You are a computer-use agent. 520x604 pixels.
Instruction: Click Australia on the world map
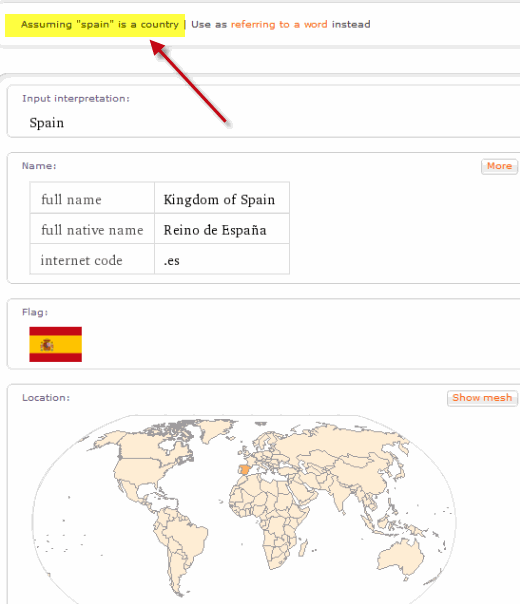pos(401,555)
